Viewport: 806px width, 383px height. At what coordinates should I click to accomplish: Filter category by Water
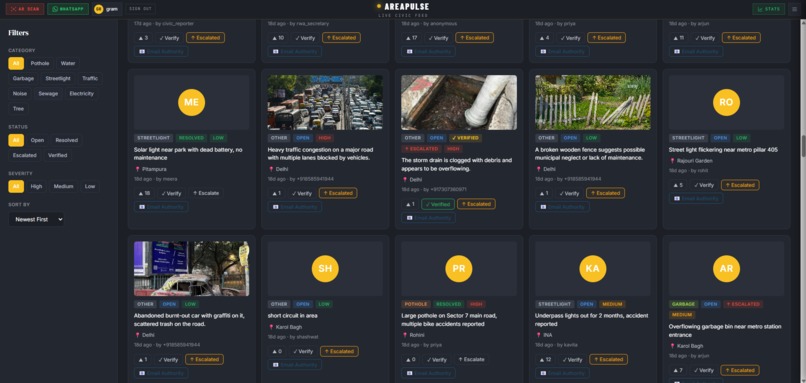click(x=68, y=63)
